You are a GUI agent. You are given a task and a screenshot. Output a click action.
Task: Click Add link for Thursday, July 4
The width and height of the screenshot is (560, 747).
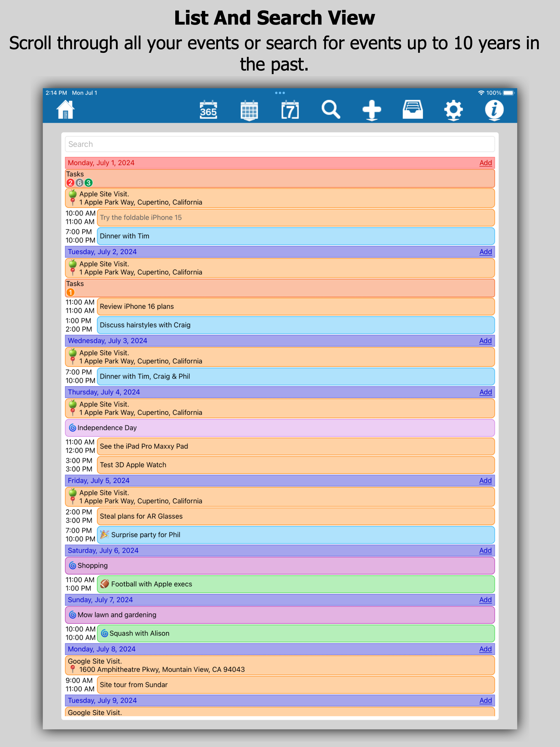pos(485,392)
